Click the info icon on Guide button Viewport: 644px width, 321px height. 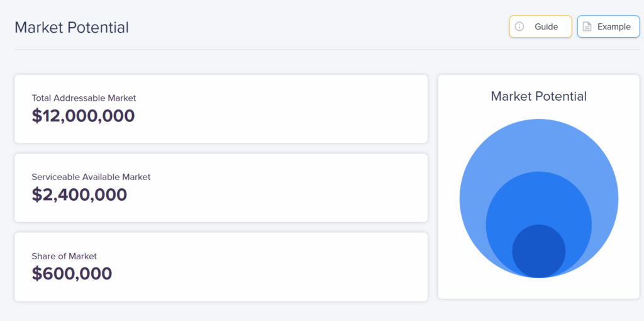point(519,26)
